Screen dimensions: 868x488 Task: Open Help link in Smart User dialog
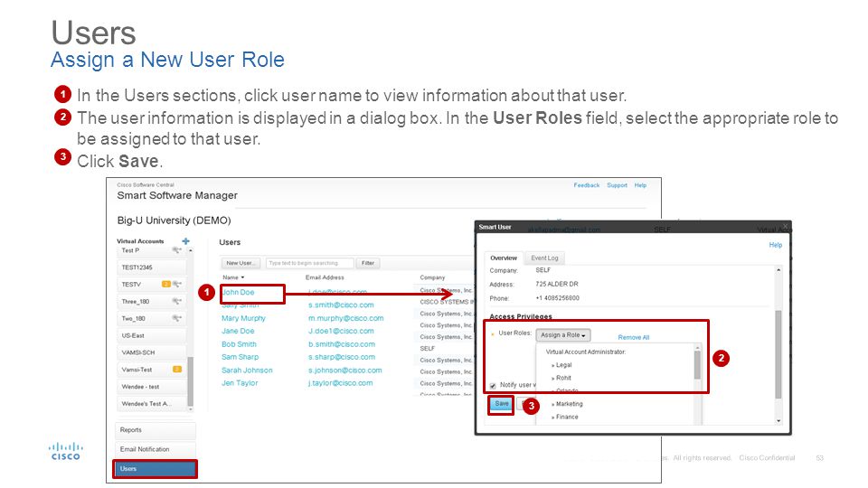[x=776, y=245]
